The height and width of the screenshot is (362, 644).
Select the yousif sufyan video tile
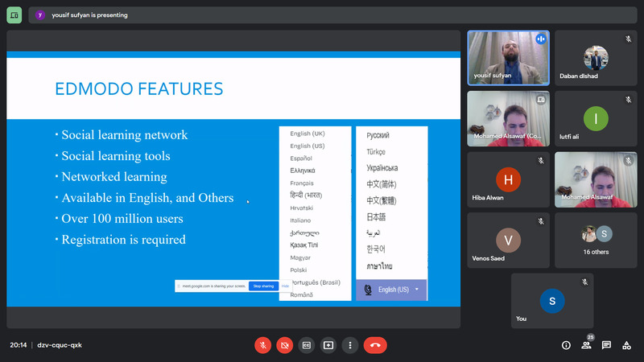click(x=508, y=58)
